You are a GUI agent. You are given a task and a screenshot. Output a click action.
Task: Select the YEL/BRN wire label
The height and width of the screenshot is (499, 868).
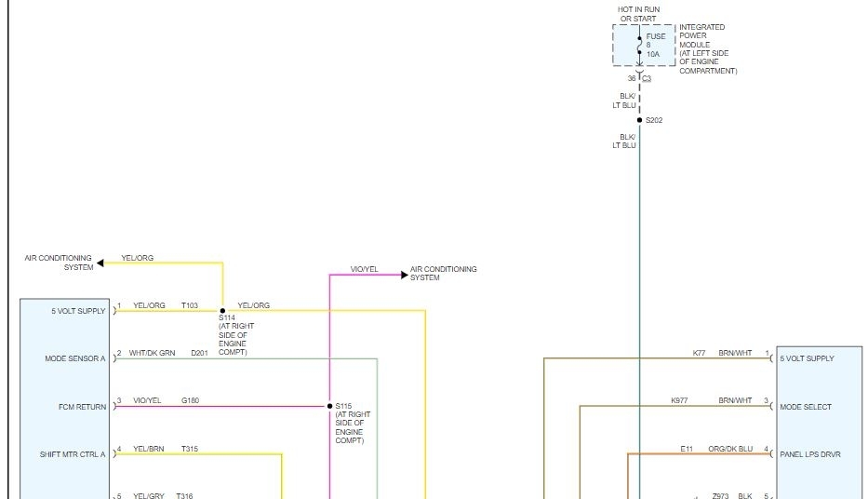tap(148, 449)
